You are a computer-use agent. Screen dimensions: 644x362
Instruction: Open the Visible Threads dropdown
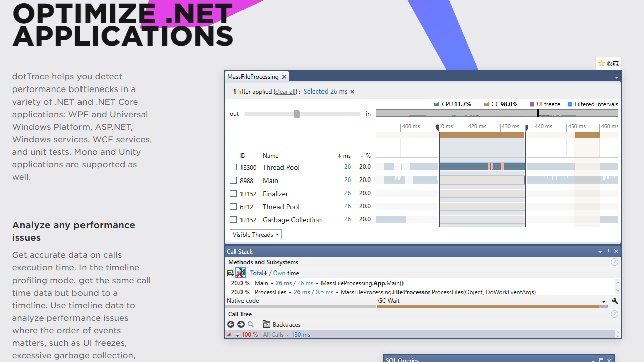tap(256, 235)
